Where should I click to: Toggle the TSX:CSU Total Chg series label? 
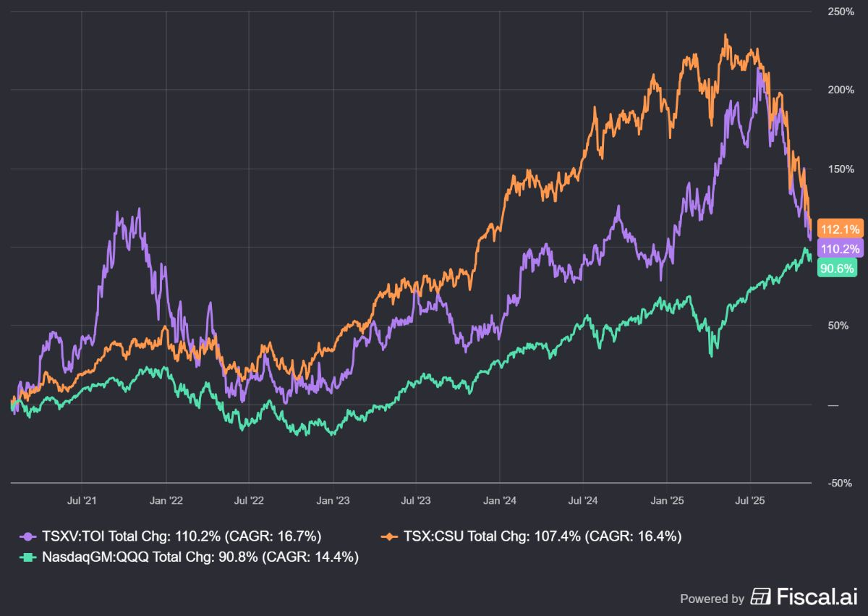(542, 536)
